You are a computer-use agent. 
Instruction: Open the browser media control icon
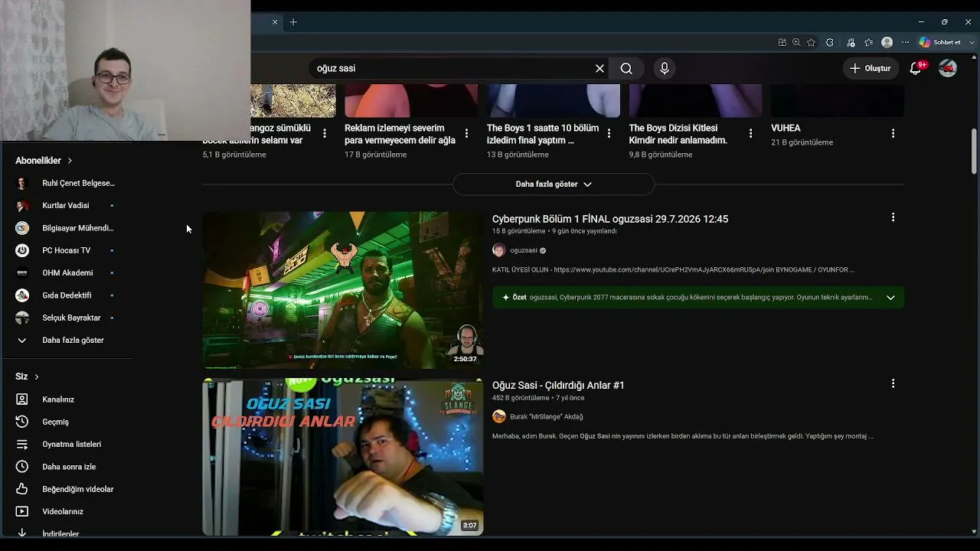(x=851, y=43)
